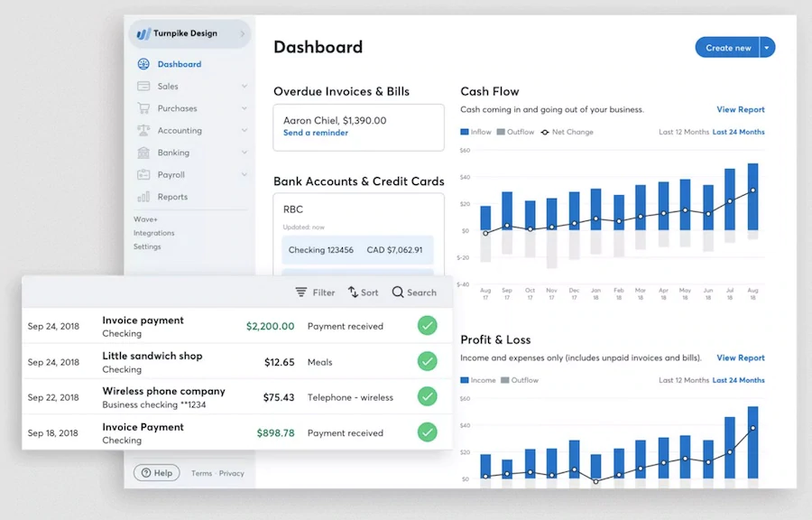
Task: Click Send a reminder for Aaron Chiel
Action: tap(316, 133)
